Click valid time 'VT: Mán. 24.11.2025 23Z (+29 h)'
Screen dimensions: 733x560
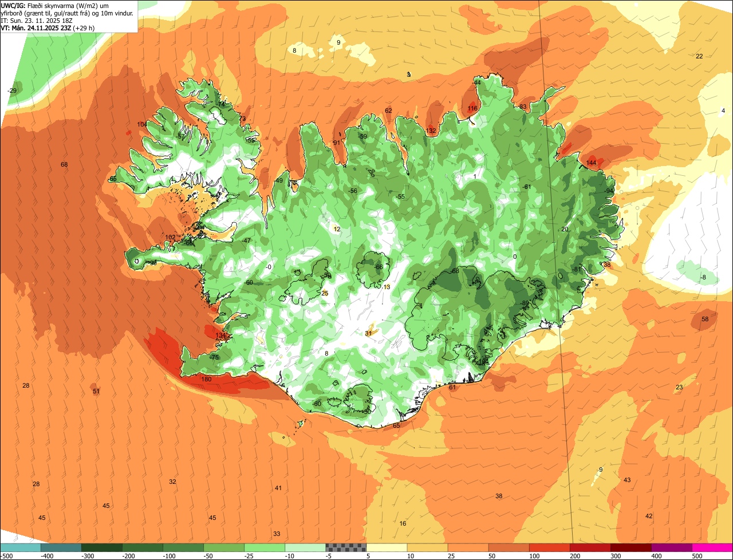[x=48, y=27]
